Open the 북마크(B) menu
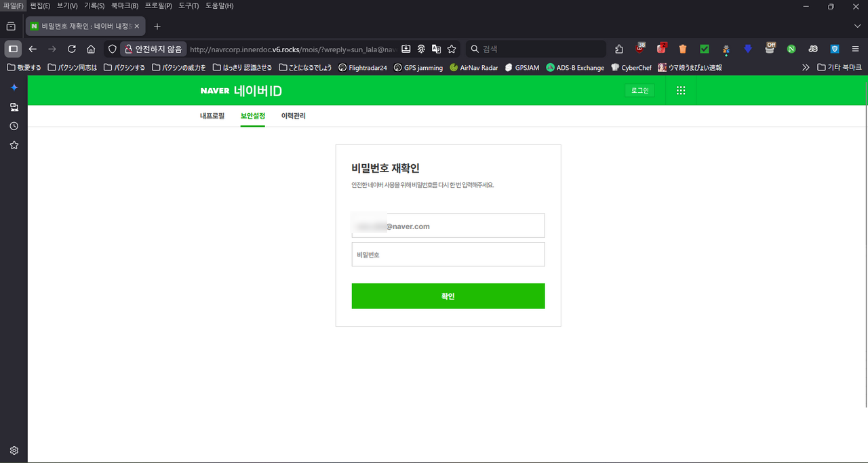The width and height of the screenshot is (868, 463). (125, 6)
